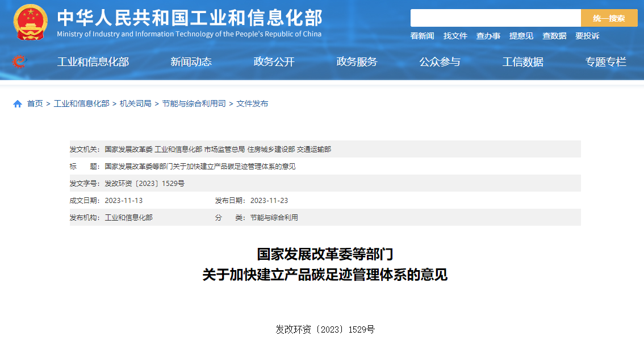Open the 政务公开 navigation menu
The height and width of the screenshot is (344, 644).
[274, 61]
